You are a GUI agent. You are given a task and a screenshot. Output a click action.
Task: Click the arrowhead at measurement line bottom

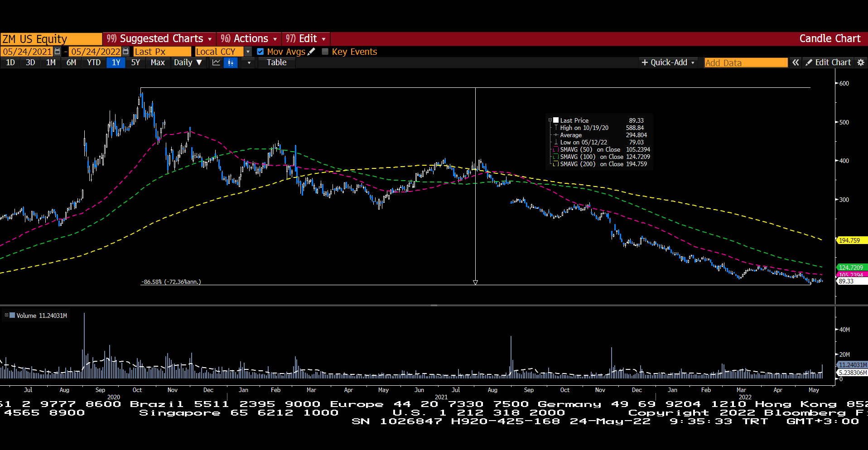pyautogui.click(x=475, y=282)
